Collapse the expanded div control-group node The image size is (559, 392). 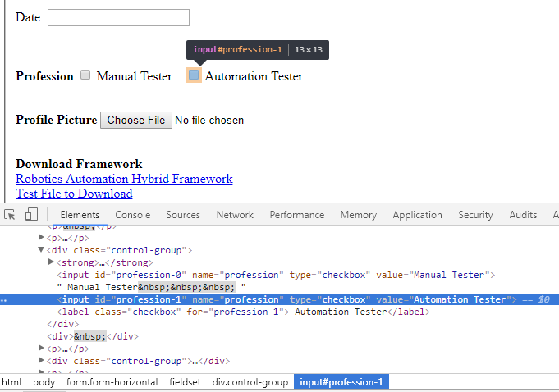(x=41, y=250)
